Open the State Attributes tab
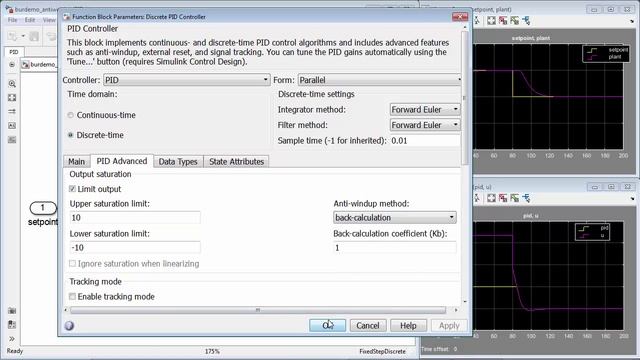This screenshot has width=640, height=360. point(236,162)
